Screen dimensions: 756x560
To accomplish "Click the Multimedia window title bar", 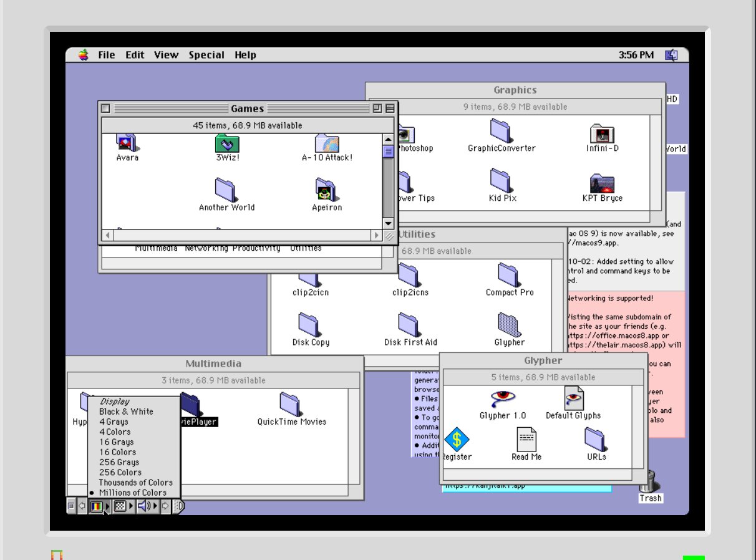I will 213,364.
